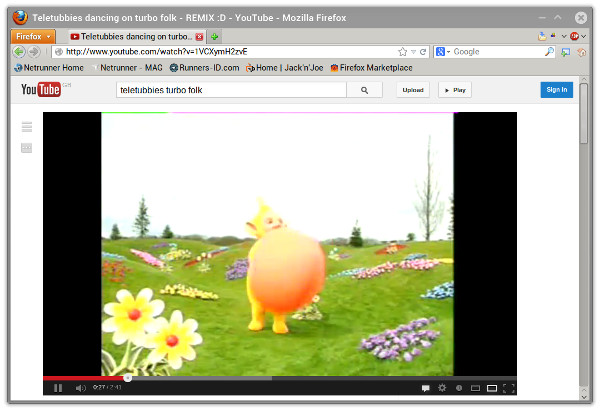Screen dimensions: 600x411
Task: Click the site identity globe icon in the address bar
Action: 59,52
